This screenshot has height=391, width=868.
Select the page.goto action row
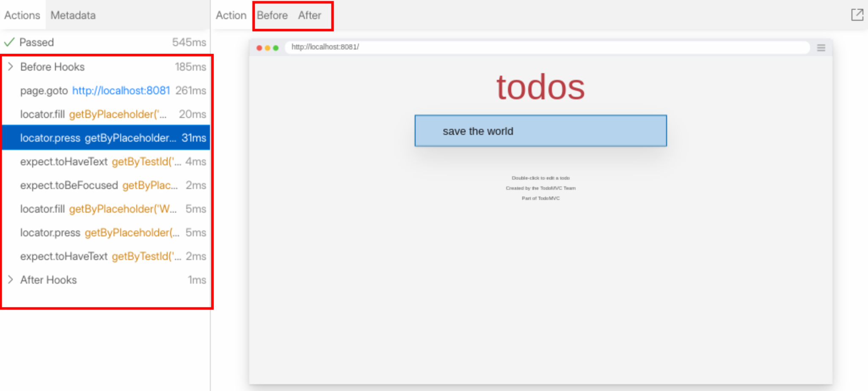point(44,90)
